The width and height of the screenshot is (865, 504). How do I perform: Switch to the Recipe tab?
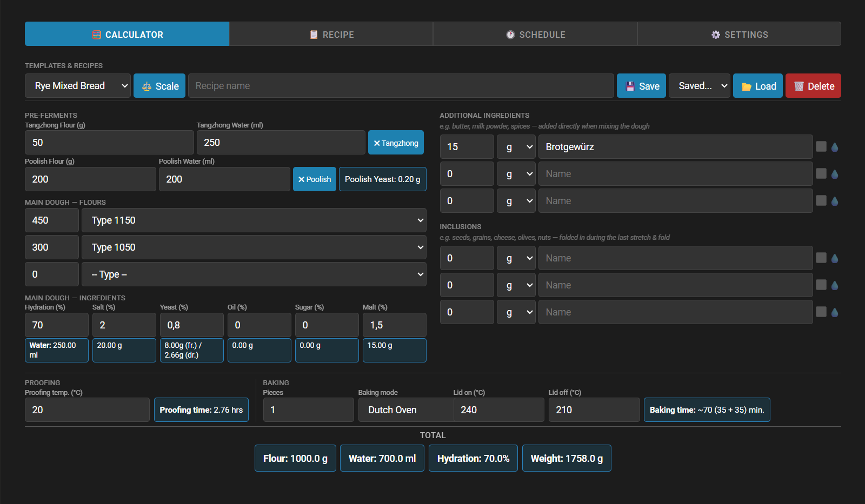[x=331, y=34]
